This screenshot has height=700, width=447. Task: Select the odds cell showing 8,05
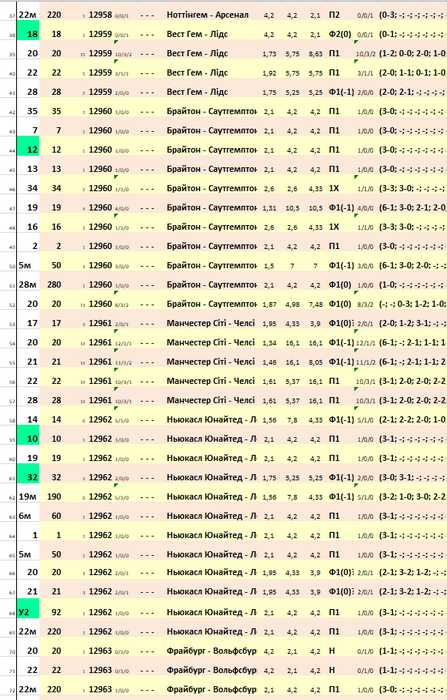coord(315,362)
